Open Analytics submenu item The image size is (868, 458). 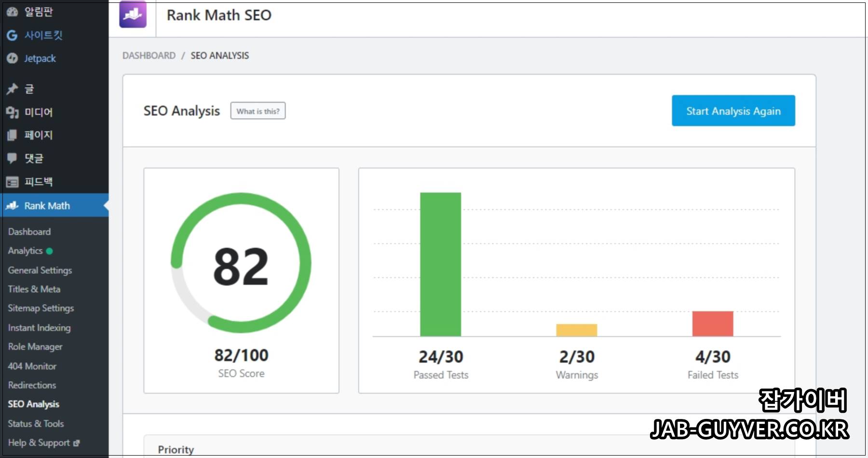coord(25,251)
